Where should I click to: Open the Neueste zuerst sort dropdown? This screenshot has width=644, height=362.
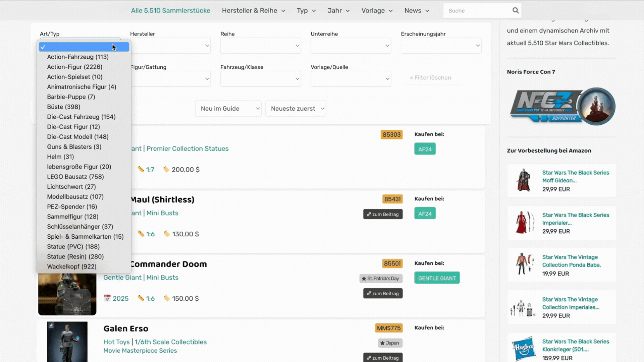[x=296, y=109]
